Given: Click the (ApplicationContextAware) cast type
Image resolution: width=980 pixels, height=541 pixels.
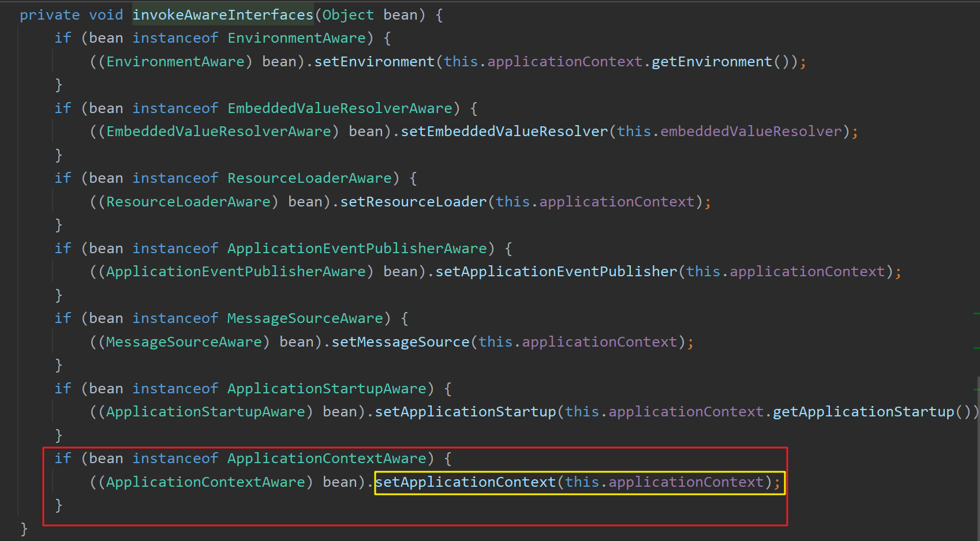Looking at the screenshot, I should (x=205, y=482).
